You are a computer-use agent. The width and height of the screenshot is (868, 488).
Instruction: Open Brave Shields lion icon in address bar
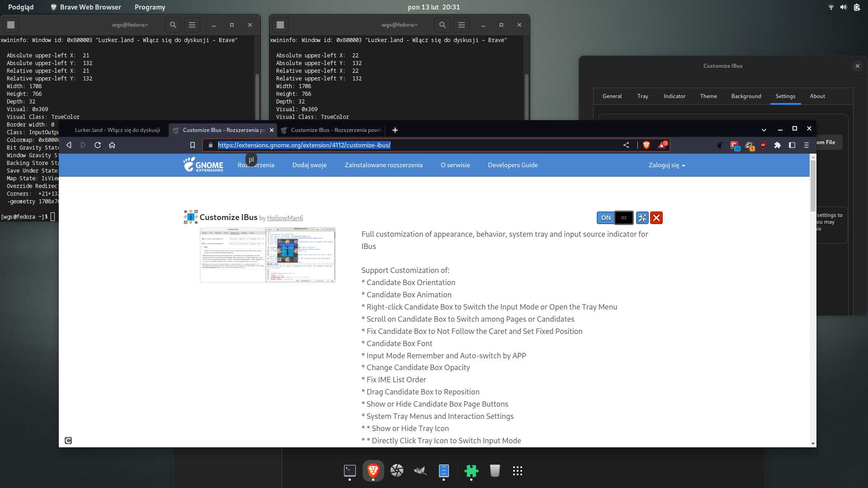coord(646,145)
